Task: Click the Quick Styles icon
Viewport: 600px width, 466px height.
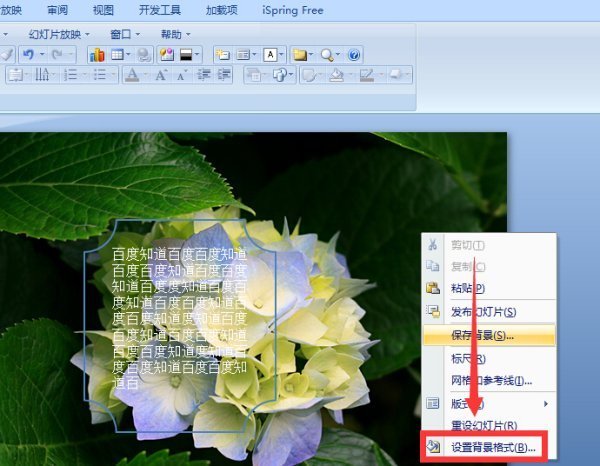Action: [309, 75]
